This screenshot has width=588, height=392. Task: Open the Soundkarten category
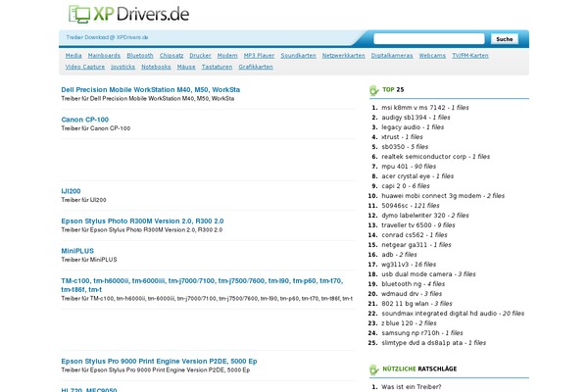coord(298,56)
